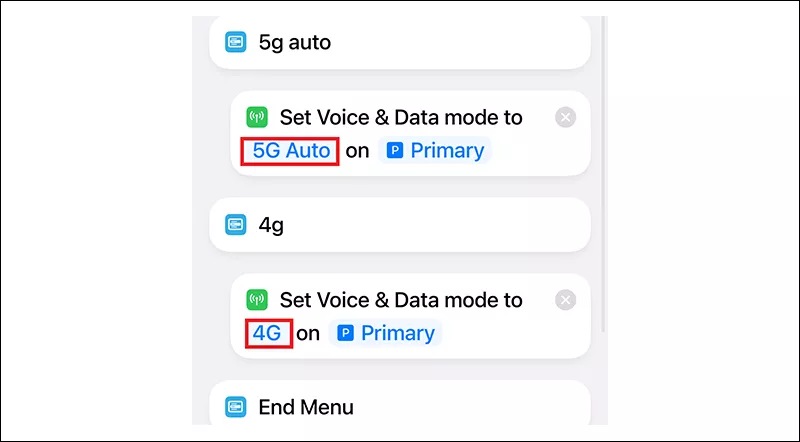Click the menu icon beside "4g"
Viewport: 800px width, 442px height.
tap(235, 225)
